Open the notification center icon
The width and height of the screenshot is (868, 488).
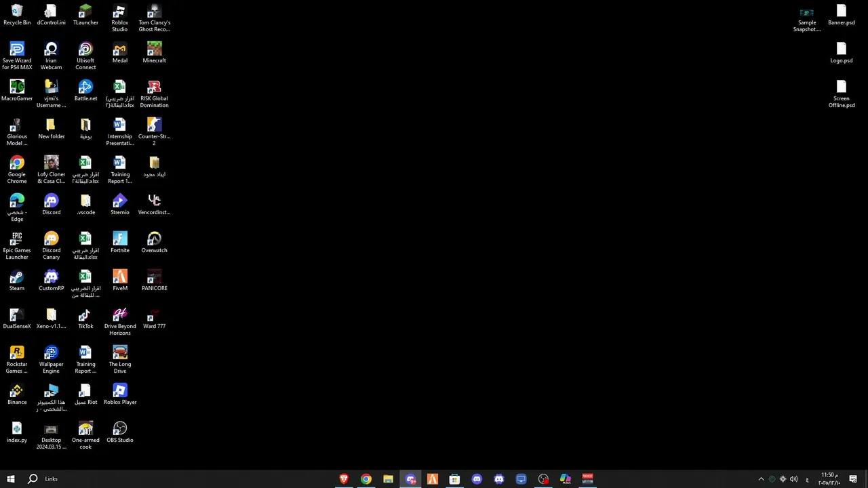coord(853,479)
